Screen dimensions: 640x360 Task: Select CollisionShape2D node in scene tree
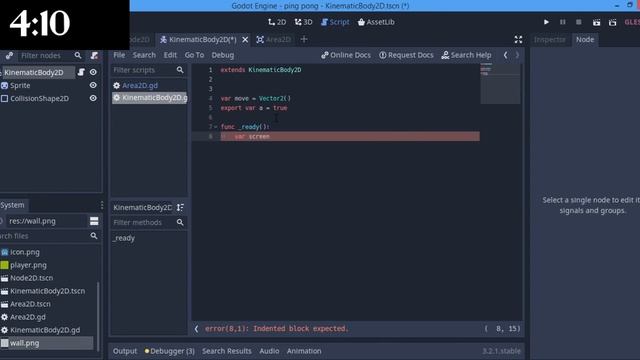pyautogui.click(x=39, y=98)
